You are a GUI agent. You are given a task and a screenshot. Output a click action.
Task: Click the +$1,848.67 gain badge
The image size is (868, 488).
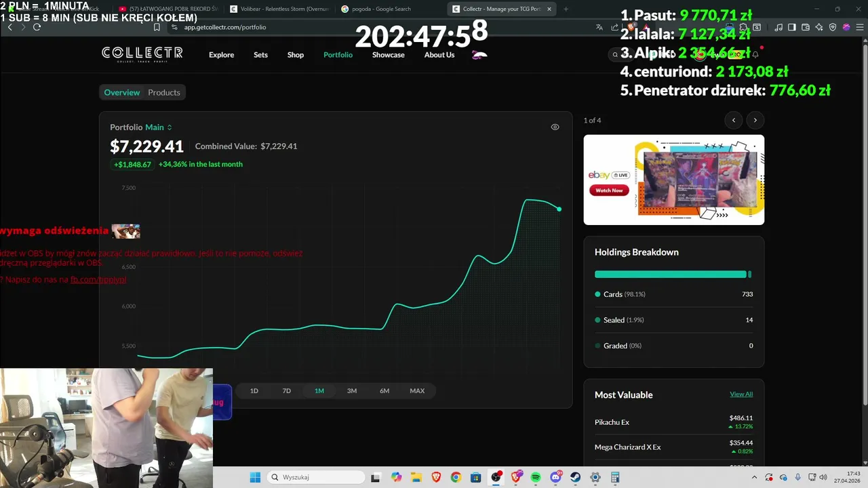[x=132, y=165]
